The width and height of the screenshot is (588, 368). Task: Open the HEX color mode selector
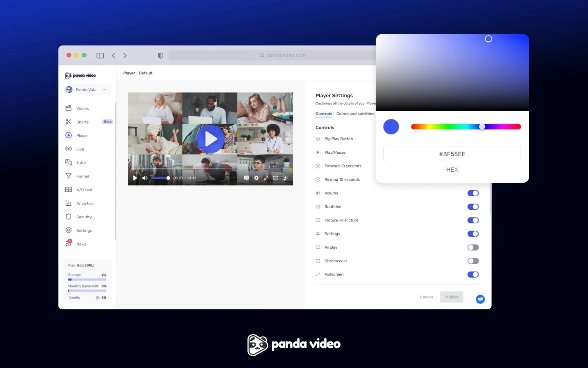click(452, 170)
